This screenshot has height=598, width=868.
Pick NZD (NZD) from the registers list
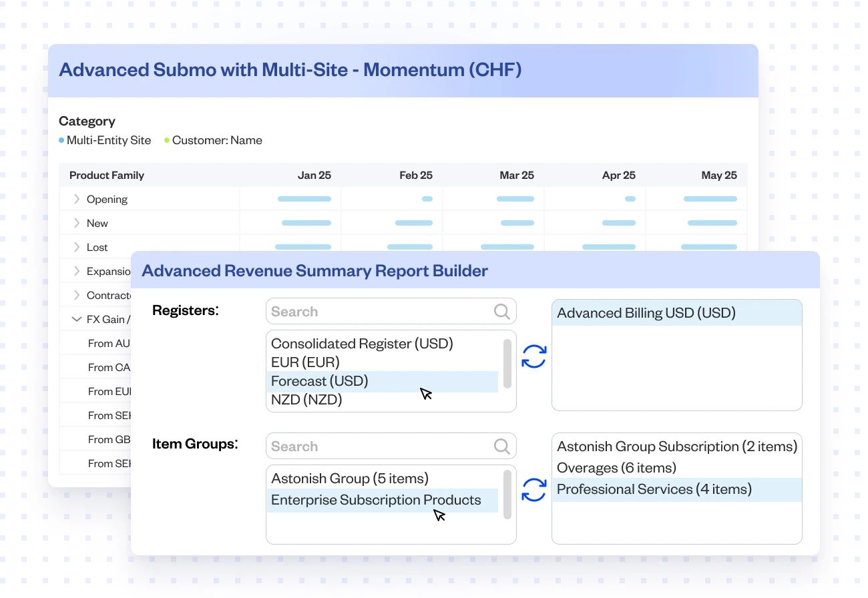pyautogui.click(x=306, y=400)
